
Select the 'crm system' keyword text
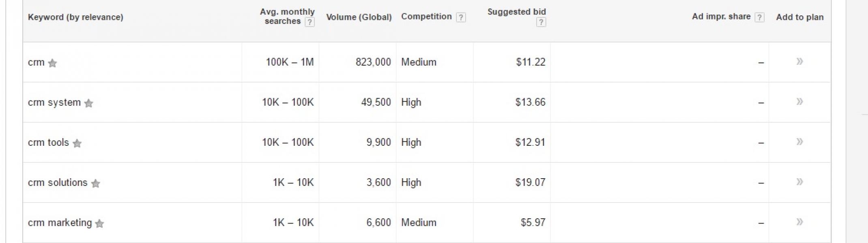click(x=54, y=102)
